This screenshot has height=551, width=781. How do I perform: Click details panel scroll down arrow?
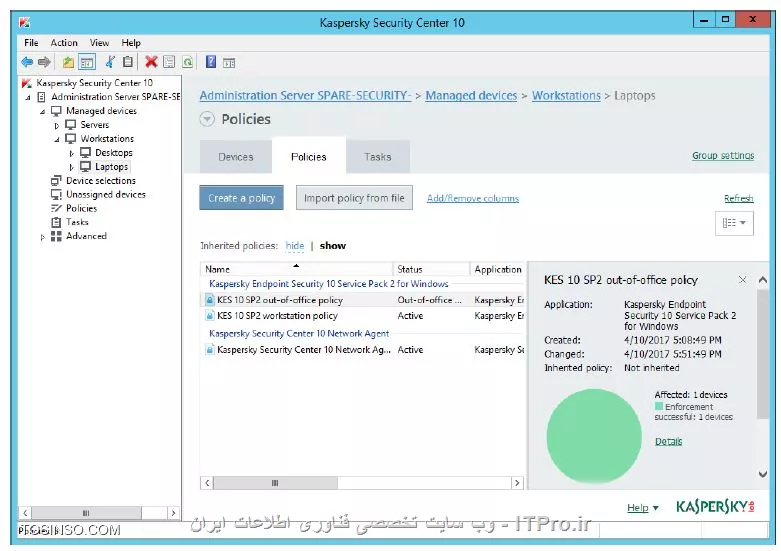click(763, 474)
